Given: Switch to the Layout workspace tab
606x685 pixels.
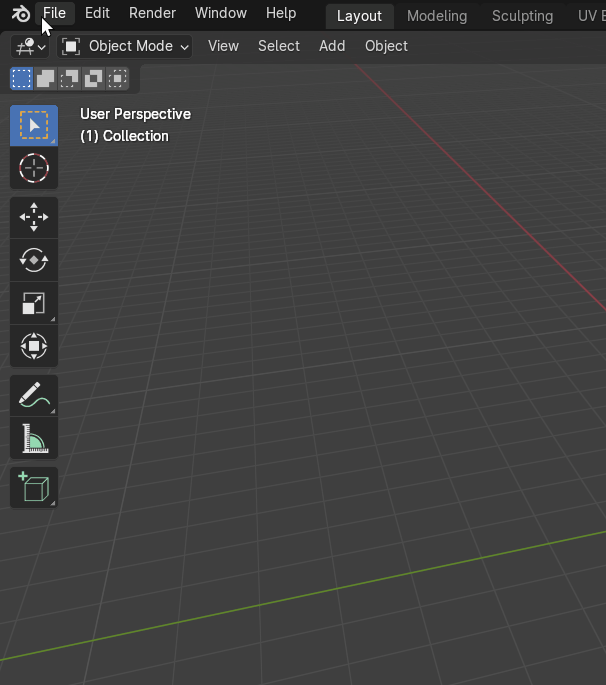Looking at the screenshot, I should click(x=359, y=16).
